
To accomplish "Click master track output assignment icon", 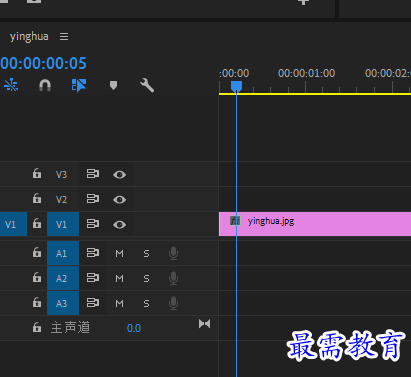I will (204, 324).
